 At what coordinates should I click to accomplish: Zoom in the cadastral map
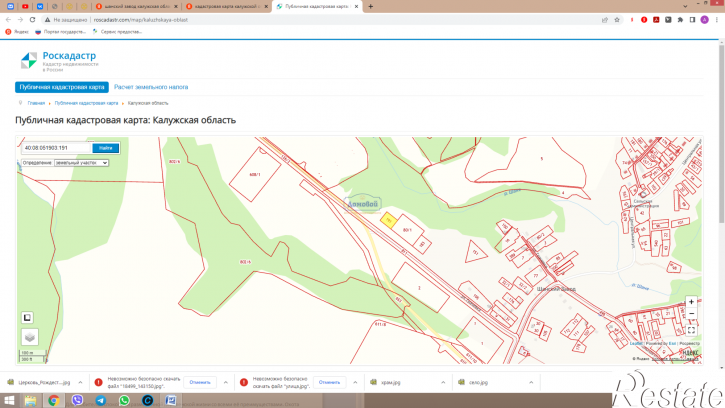click(x=691, y=302)
